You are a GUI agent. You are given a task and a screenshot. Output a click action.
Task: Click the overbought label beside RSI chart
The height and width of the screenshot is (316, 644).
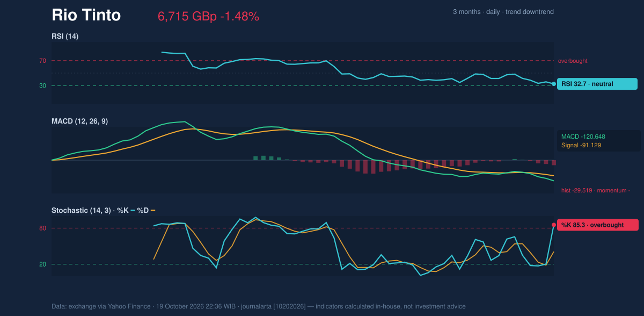point(574,61)
